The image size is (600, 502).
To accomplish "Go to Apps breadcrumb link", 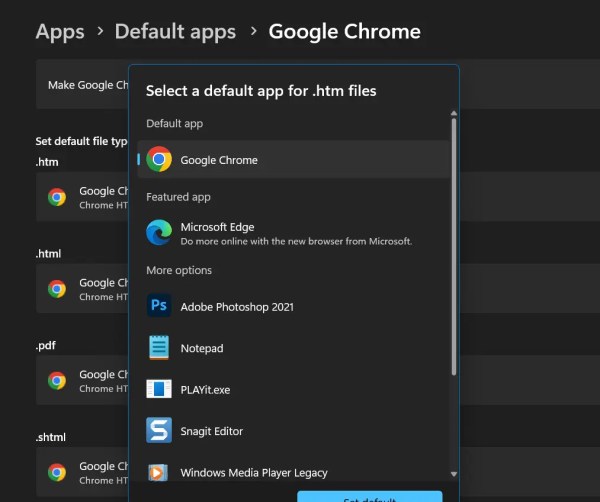I will tap(59, 31).
